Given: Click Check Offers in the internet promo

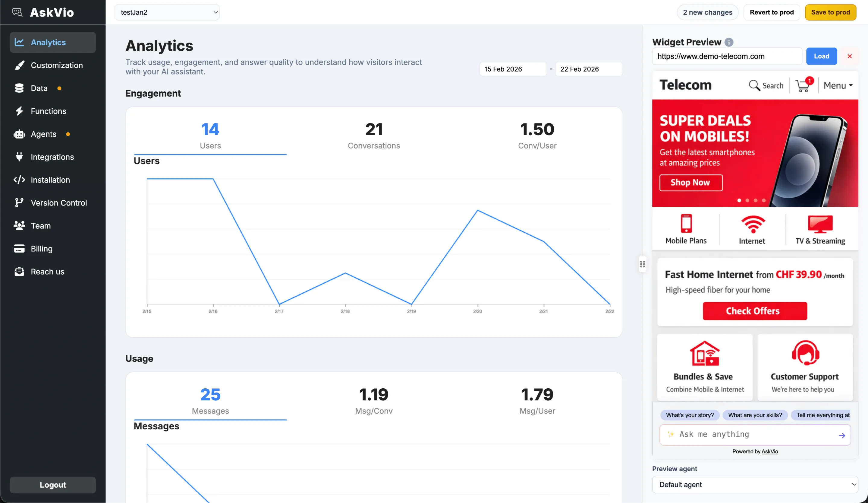Looking at the screenshot, I should pos(754,310).
